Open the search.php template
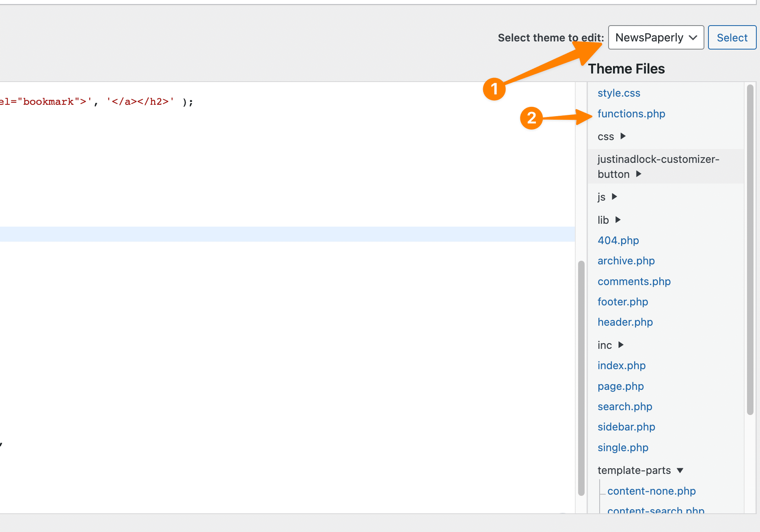760x532 pixels. [x=624, y=407]
